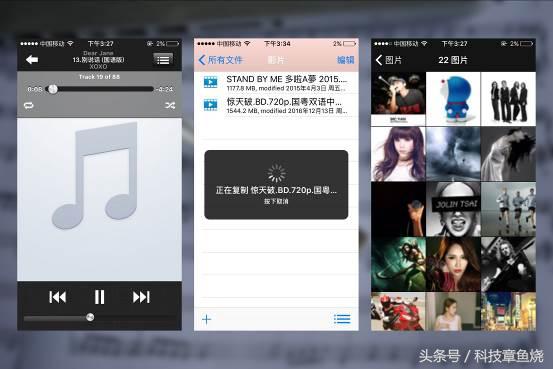Image resolution: width=553 pixels, height=369 pixels.
Task: Click STAND BY ME video file icon
Action: (x=211, y=82)
